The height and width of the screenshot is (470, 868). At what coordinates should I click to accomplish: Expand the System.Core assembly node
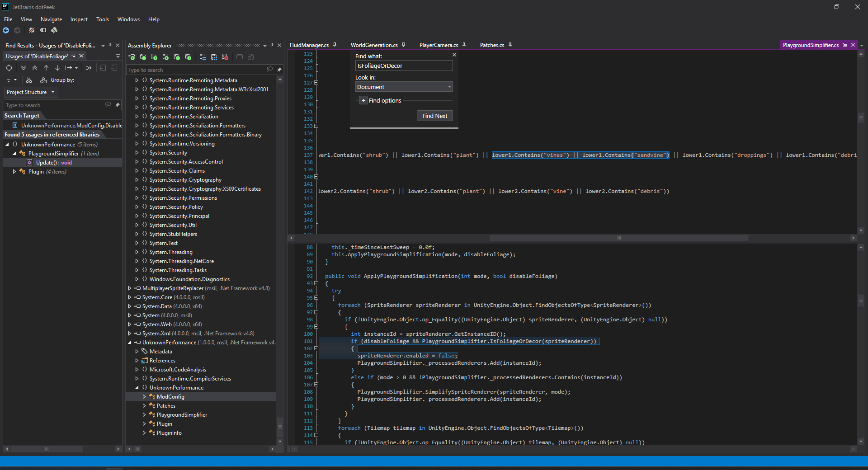[x=130, y=297]
